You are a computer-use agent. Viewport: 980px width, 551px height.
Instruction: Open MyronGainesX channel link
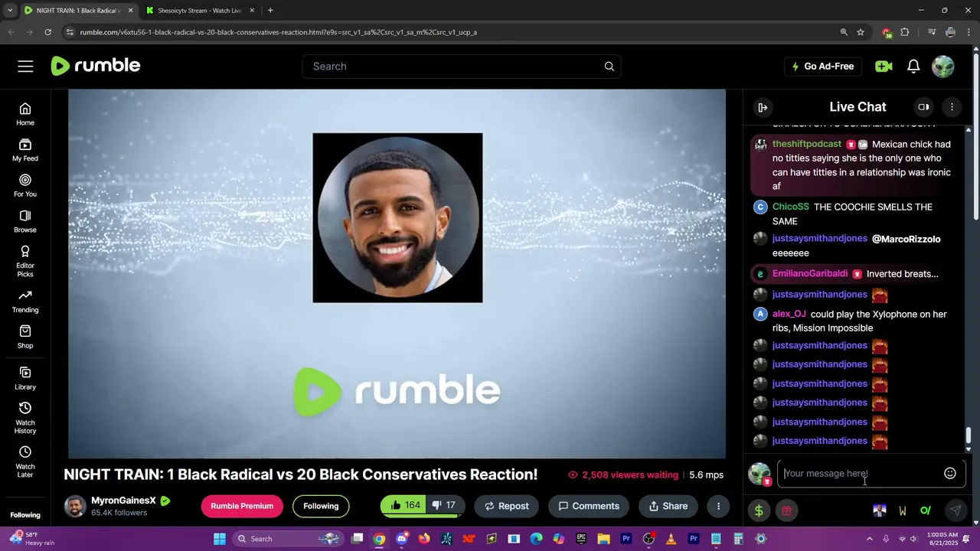tap(123, 500)
